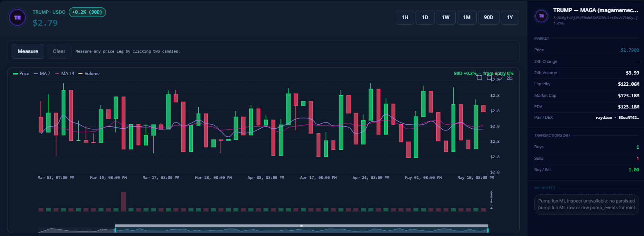Click the Buy / Sell ratio 1.00
The width and height of the screenshot is (644, 236).
click(x=634, y=170)
